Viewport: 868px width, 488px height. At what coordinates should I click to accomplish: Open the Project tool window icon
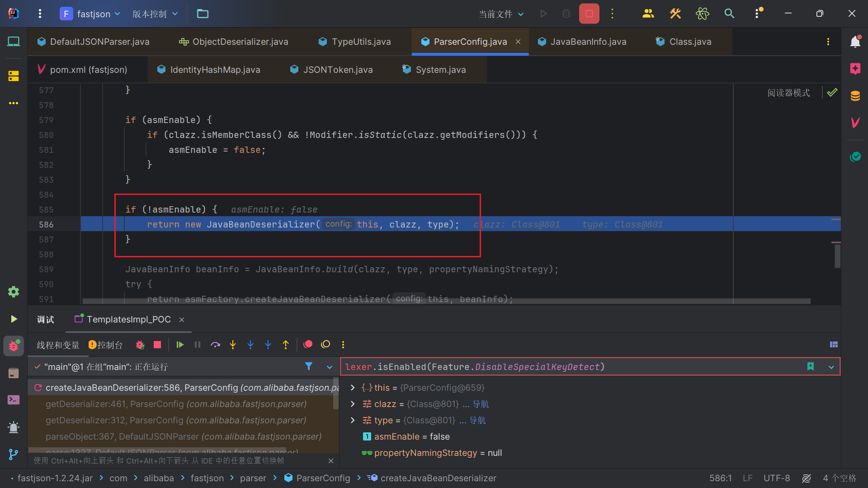tap(14, 42)
